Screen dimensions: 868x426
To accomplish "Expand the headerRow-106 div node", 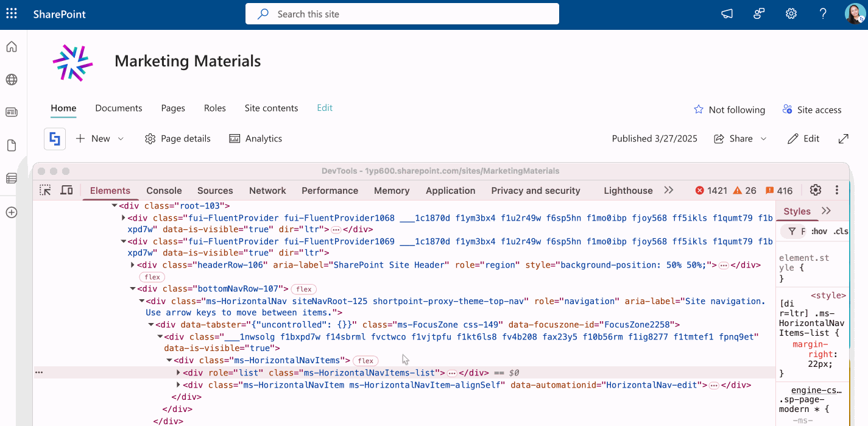I will point(133,265).
